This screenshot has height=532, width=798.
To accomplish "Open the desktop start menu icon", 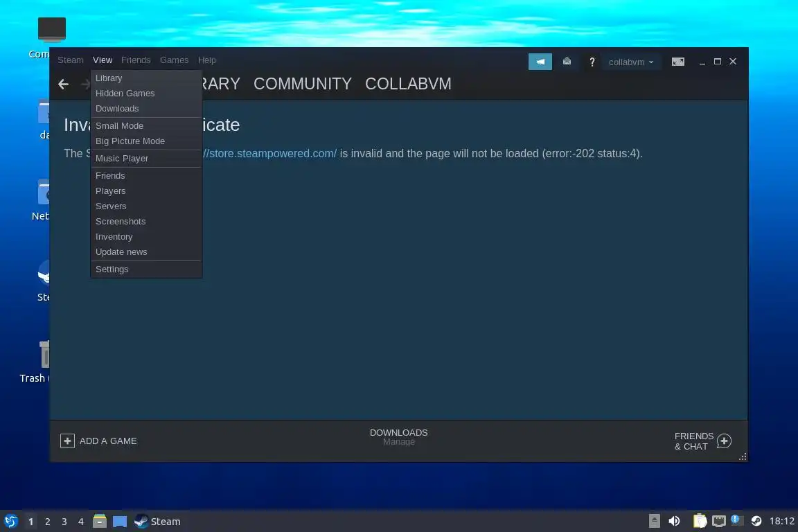I will [10, 522].
